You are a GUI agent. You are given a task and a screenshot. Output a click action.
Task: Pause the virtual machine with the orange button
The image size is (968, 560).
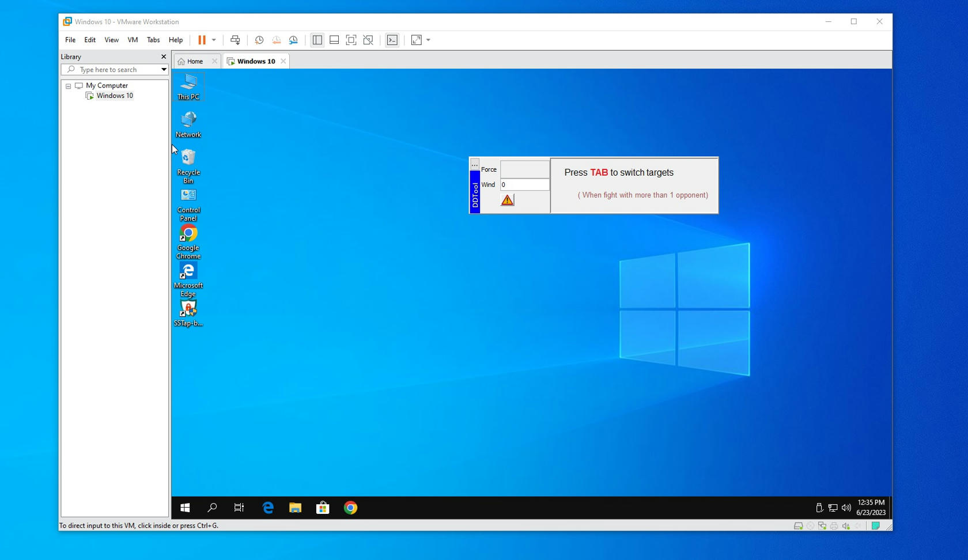click(x=202, y=40)
